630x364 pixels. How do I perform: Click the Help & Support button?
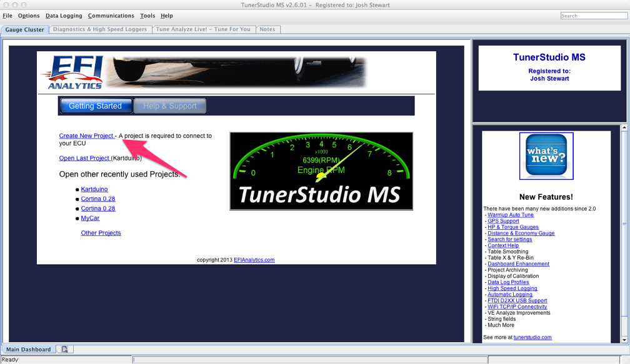pyautogui.click(x=170, y=106)
